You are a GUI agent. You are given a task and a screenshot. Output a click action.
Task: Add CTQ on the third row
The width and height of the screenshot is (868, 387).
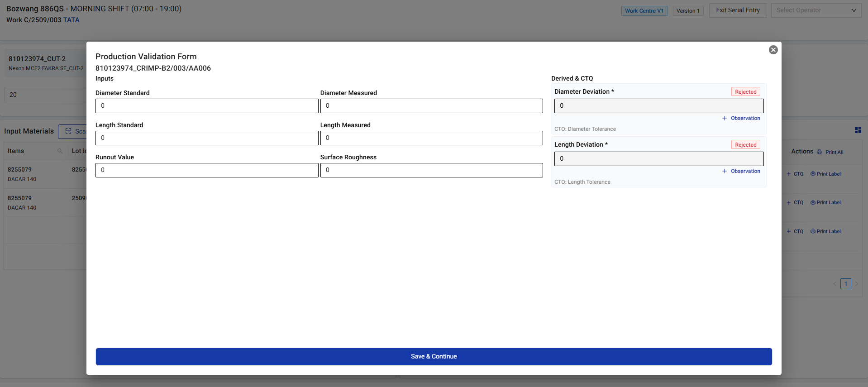coord(795,231)
